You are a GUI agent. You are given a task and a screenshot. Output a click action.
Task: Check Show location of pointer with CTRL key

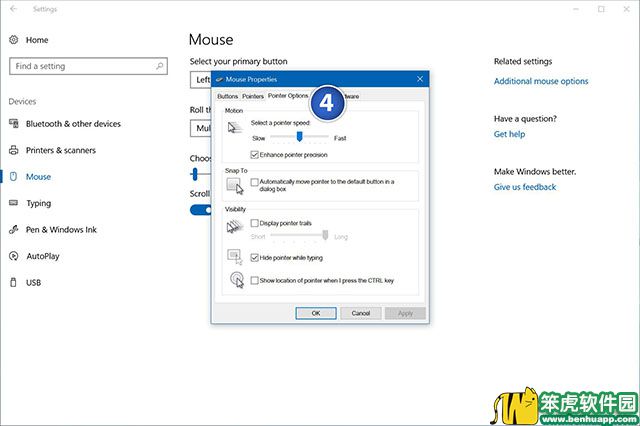tap(255, 280)
